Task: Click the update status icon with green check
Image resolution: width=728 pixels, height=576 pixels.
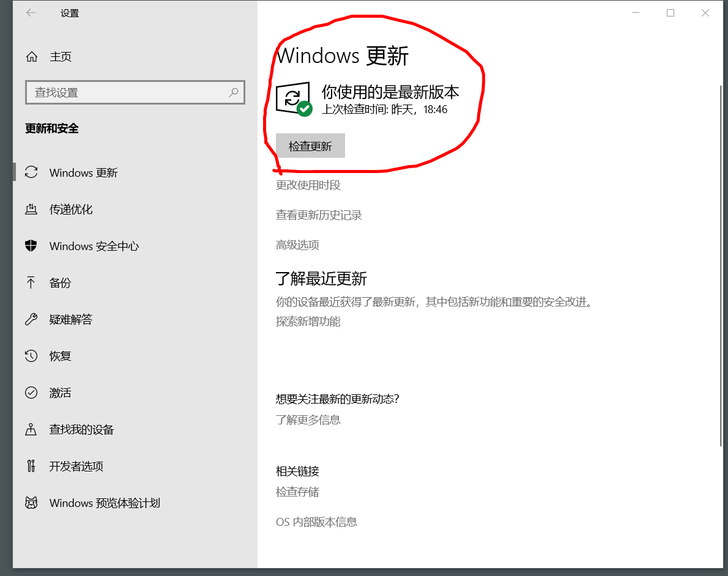Action: (294, 99)
